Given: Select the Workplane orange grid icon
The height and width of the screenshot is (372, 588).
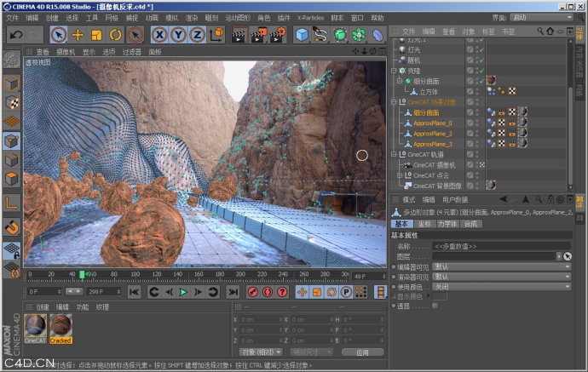Looking at the screenshot, I should [12, 122].
